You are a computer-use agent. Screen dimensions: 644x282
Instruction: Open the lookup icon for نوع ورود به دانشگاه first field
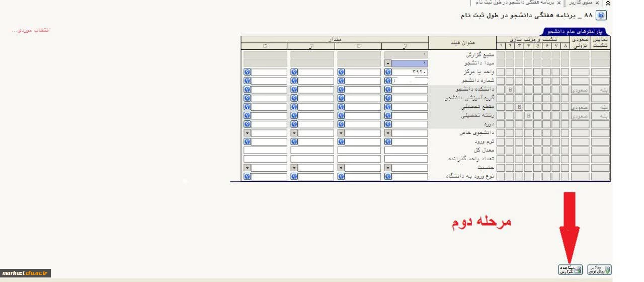388,177
